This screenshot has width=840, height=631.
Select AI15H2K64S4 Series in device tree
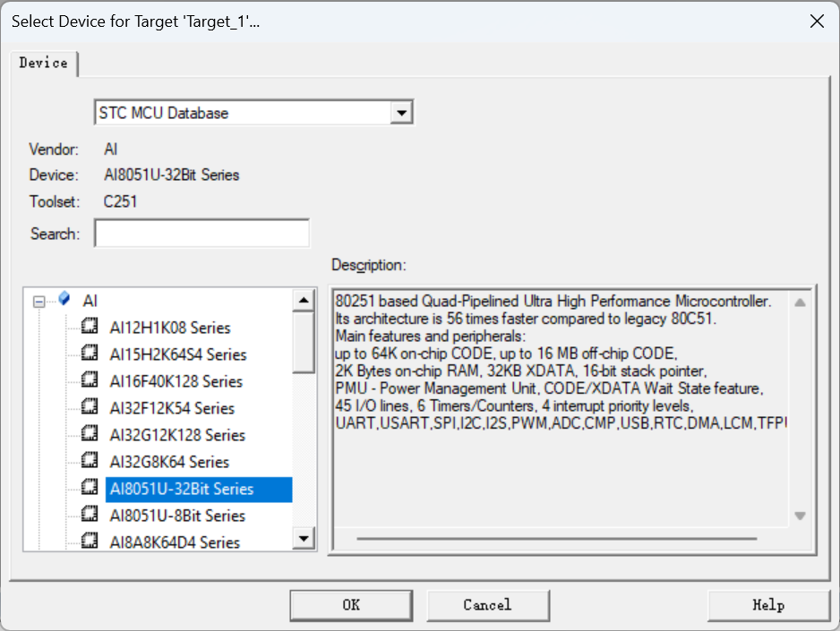tap(178, 354)
